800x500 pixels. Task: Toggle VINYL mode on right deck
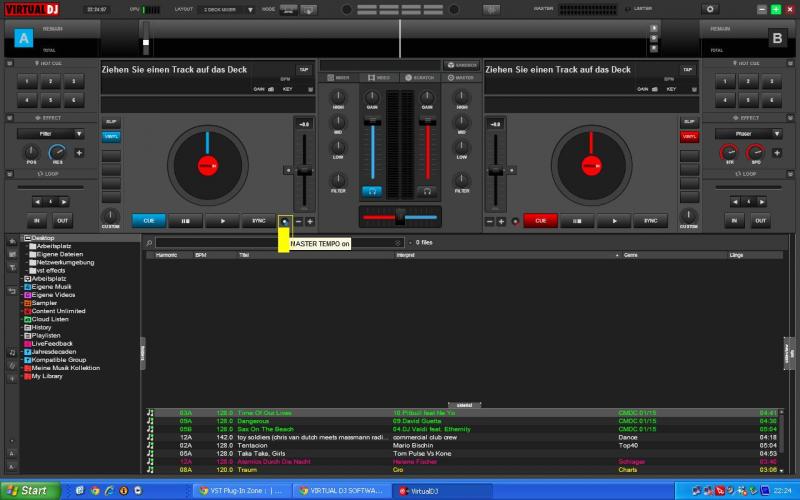[x=688, y=136]
